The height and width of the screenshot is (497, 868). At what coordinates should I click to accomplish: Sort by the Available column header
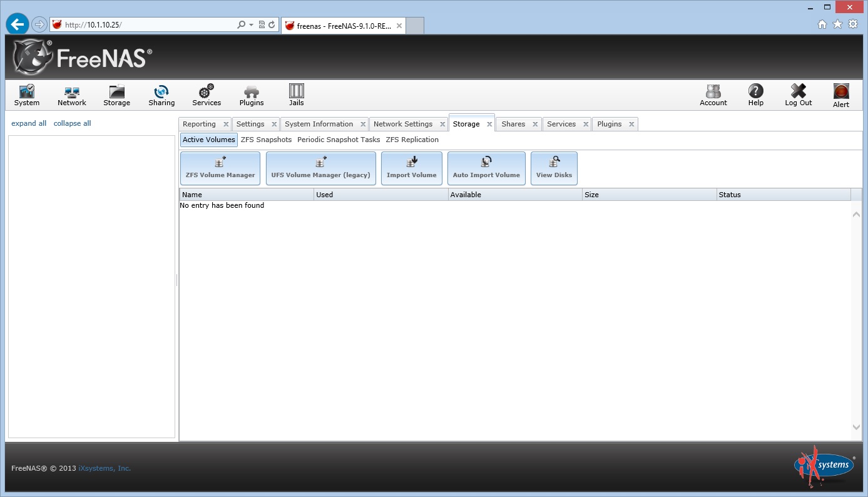[x=515, y=195]
